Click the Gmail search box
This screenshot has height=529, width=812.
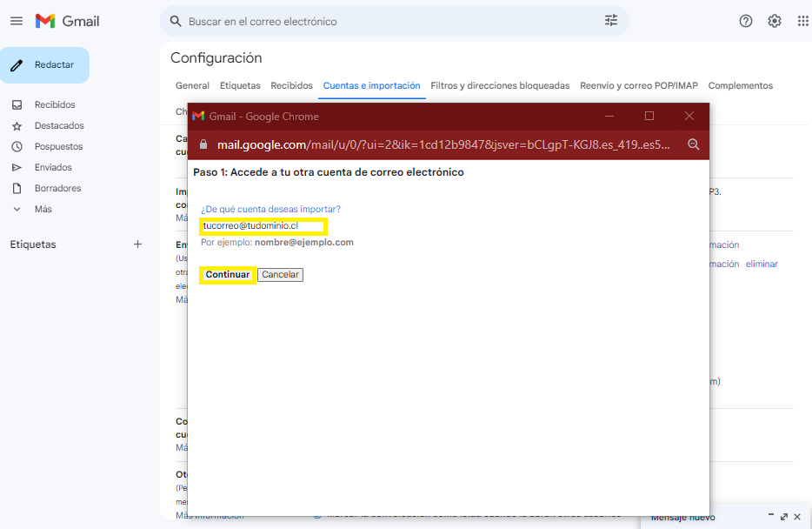(391, 21)
